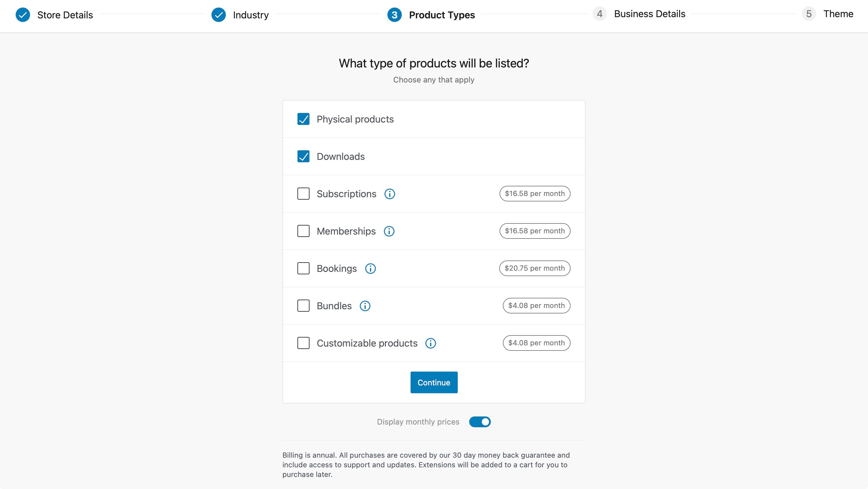Click the Subscriptions info icon
This screenshot has height=489, width=868.
[x=389, y=194]
